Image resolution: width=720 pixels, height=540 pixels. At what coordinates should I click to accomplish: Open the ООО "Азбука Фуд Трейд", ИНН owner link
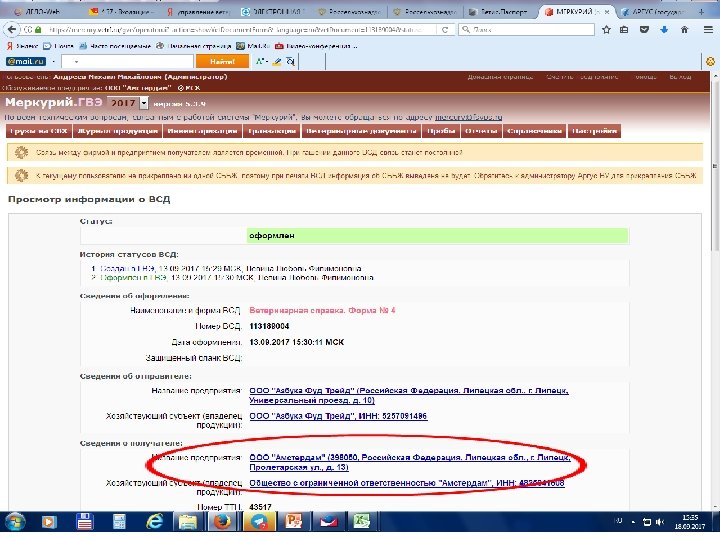tap(338, 416)
